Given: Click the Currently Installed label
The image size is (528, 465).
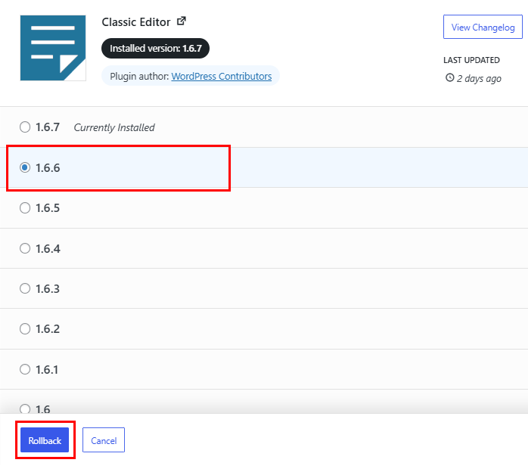Looking at the screenshot, I should coord(114,127).
